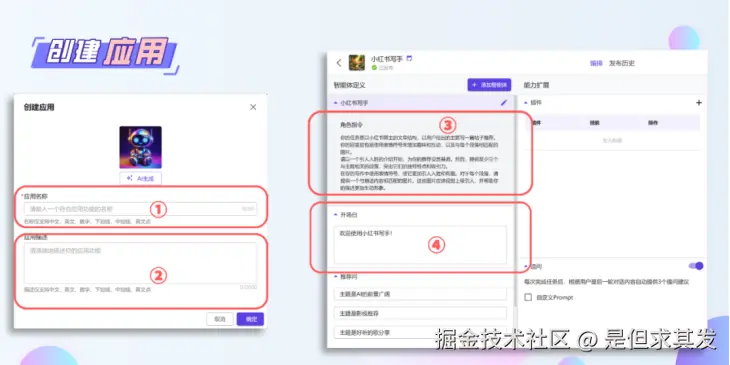The width and height of the screenshot is (730, 365).
Task: Collapse the 推荐问 section
Action: tap(336, 277)
